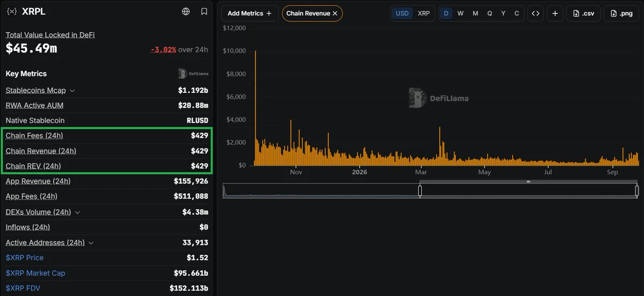Click the Chain Revenue (24h) label
The height and width of the screenshot is (296, 644).
[41, 151]
